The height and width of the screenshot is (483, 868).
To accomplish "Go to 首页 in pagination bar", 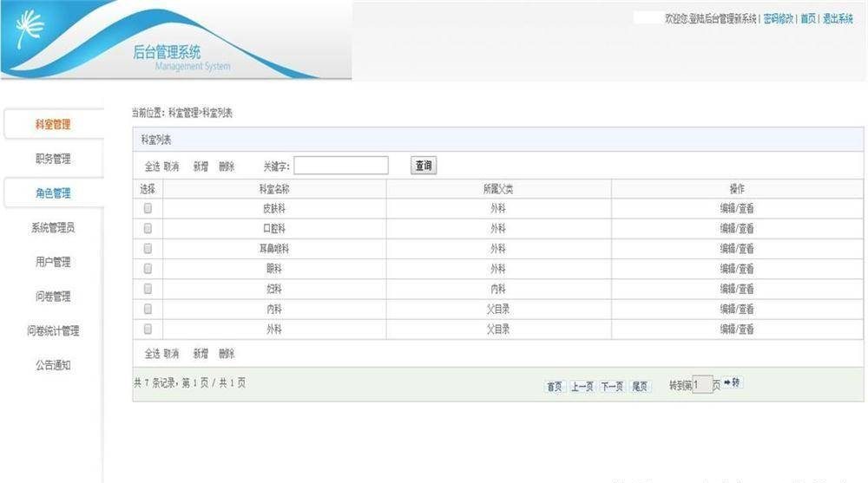I will point(554,386).
